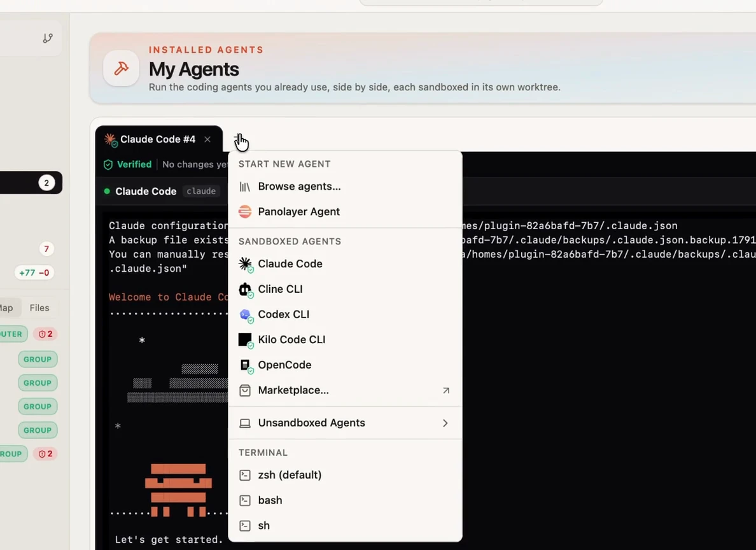Click the hammer My Agents icon
This screenshot has width=756, height=550.
tap(121, 69)
